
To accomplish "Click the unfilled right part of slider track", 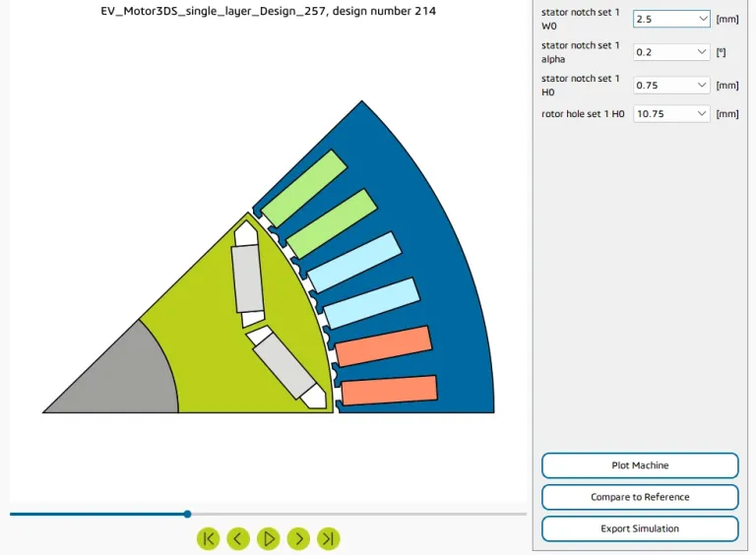I will (x=354, y=514).
